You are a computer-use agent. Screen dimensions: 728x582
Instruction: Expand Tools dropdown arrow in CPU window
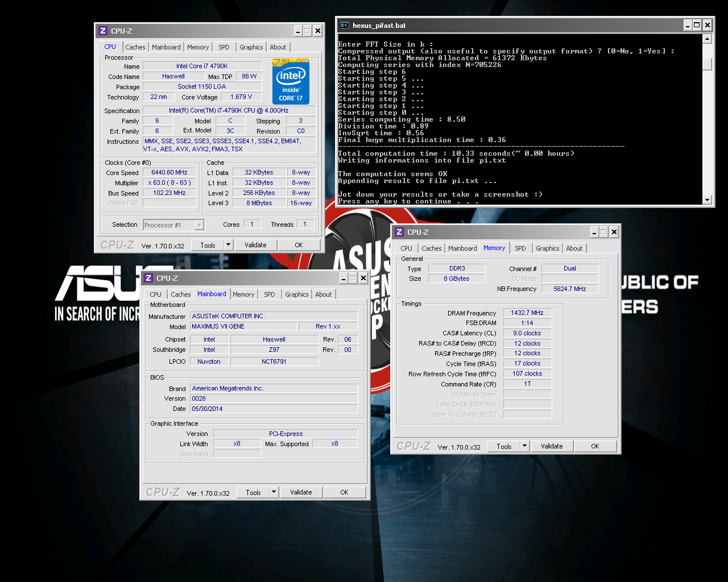coord(228,245)
